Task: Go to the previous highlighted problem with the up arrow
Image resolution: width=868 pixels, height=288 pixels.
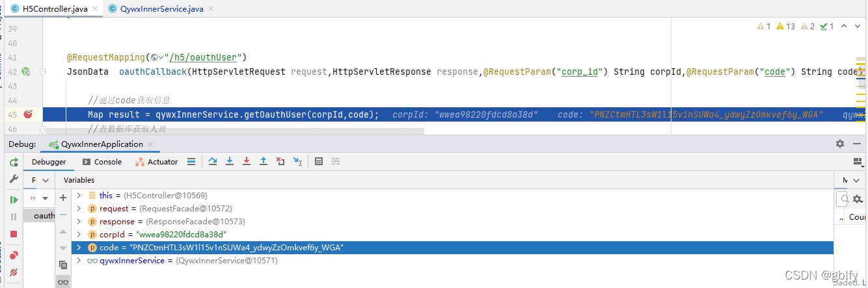Action: pyautogui.click(x=844, y=27)
